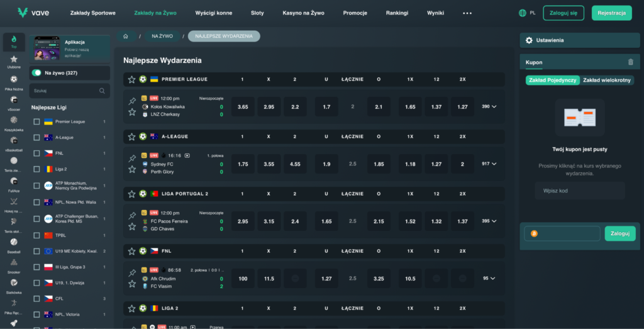Select Zakład wielokrotny tab
Screen dimensions: 644x329
[x=607, y=80]
